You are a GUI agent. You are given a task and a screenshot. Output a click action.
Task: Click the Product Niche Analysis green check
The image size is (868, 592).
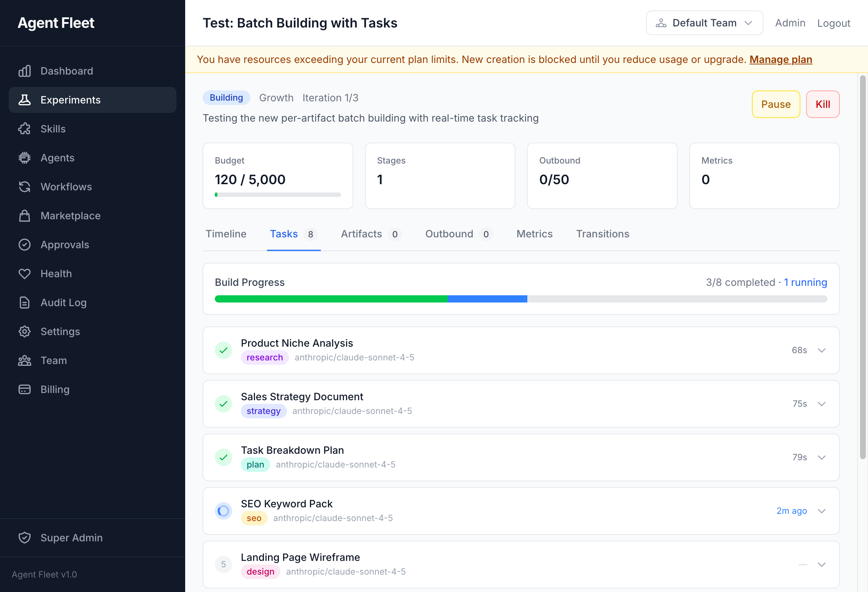point(224,350)
